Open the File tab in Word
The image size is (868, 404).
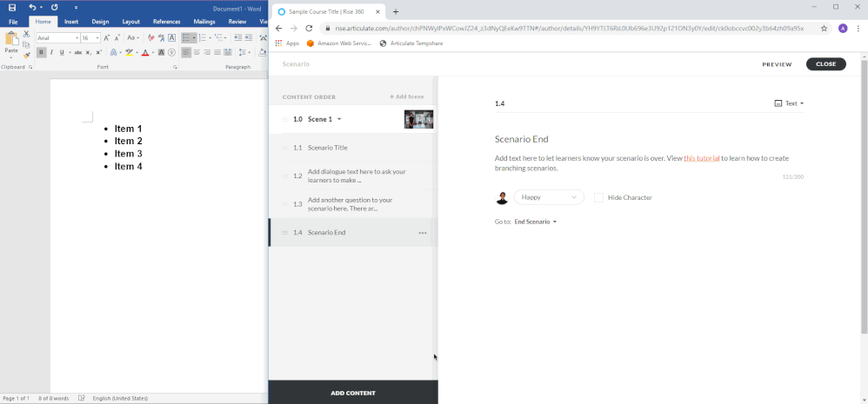pyautogui.click(x=13, y=22)
